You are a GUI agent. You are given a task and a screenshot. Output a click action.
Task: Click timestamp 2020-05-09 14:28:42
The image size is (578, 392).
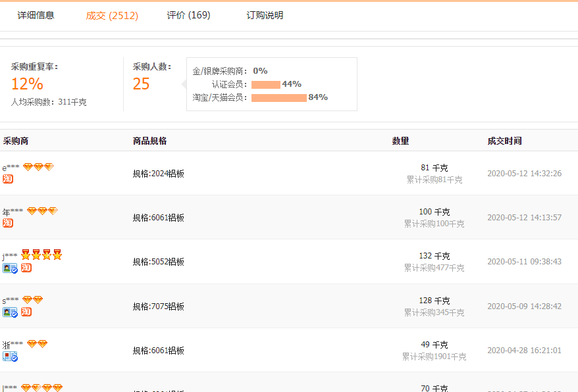tap(524, 306)
